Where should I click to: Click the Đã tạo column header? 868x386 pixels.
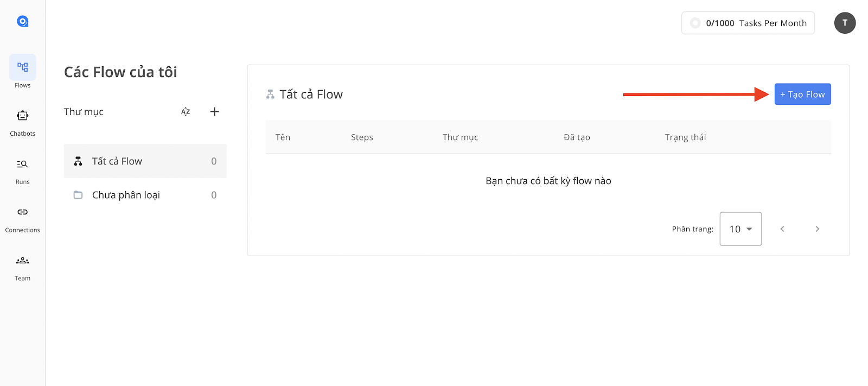577,137
